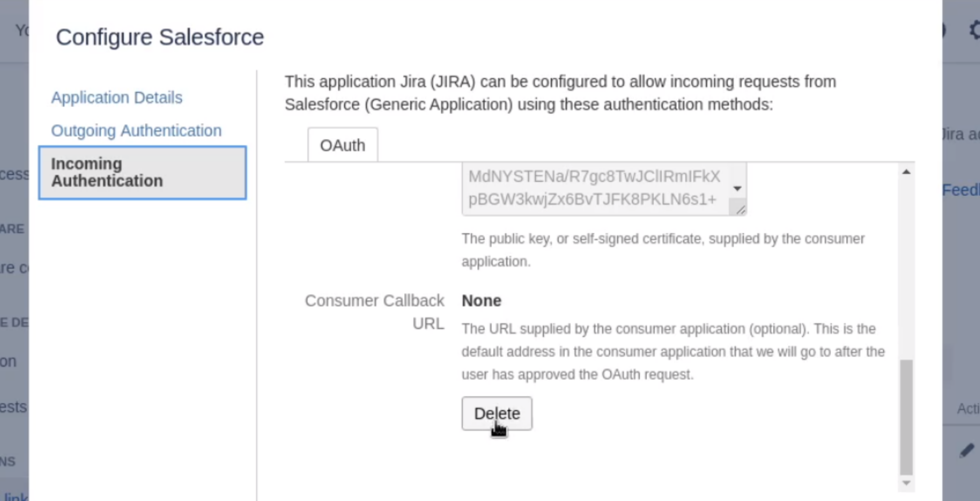Click the empty scrollbar track above the thumb

(906, 267)
